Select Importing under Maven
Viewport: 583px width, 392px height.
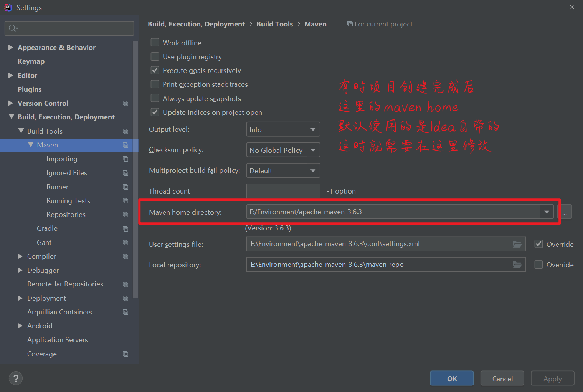coord(62,159)
